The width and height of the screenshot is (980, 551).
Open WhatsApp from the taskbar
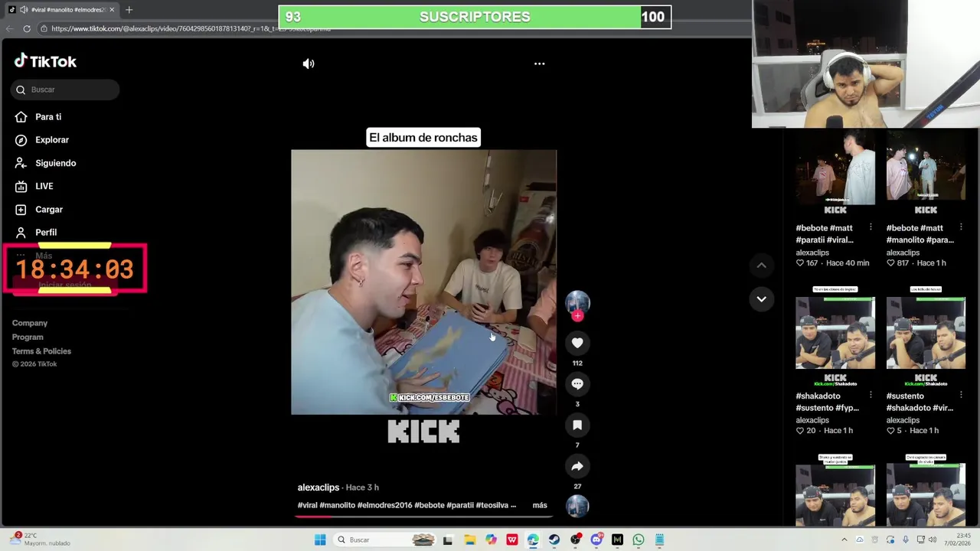[x=639, y=540]
